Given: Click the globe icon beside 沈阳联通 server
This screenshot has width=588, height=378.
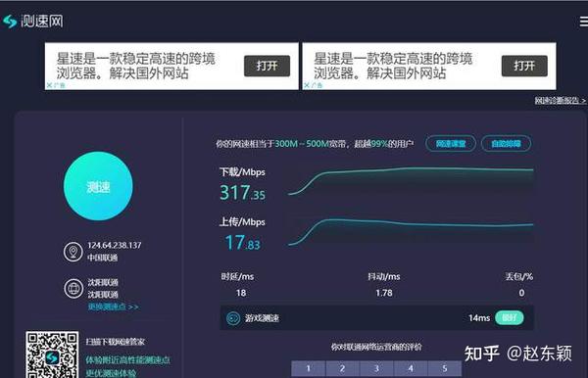Looking at the screenshot, I should click(73, 288).
